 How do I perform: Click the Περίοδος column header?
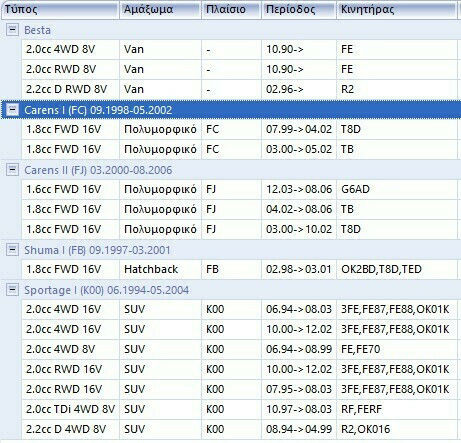[299, 9]
